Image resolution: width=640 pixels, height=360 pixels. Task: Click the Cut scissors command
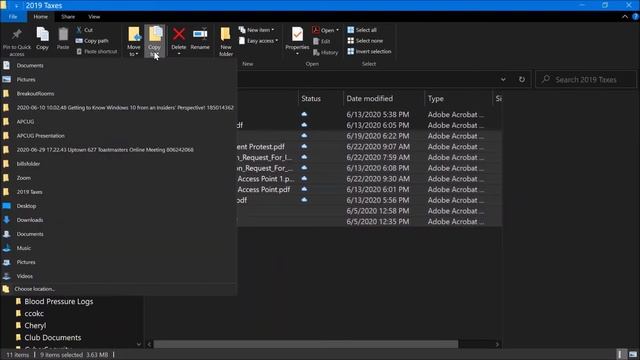point(84,30)
